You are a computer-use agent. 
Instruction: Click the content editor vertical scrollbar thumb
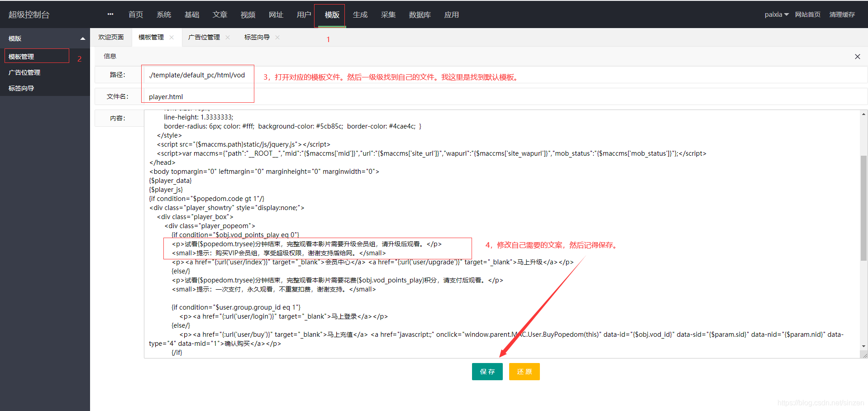(x=863, y=208)
